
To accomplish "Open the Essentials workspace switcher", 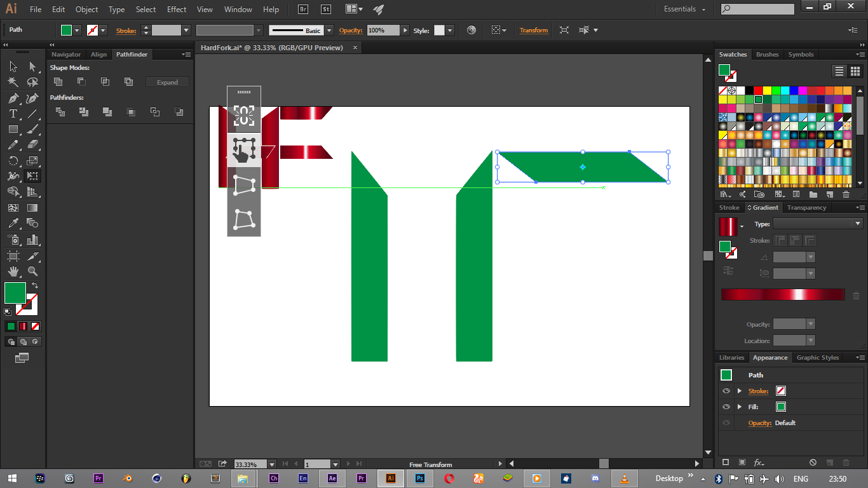I will 684,9.
